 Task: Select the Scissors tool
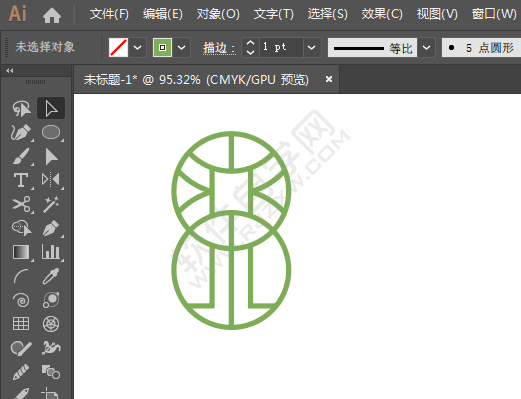point(21,204)
